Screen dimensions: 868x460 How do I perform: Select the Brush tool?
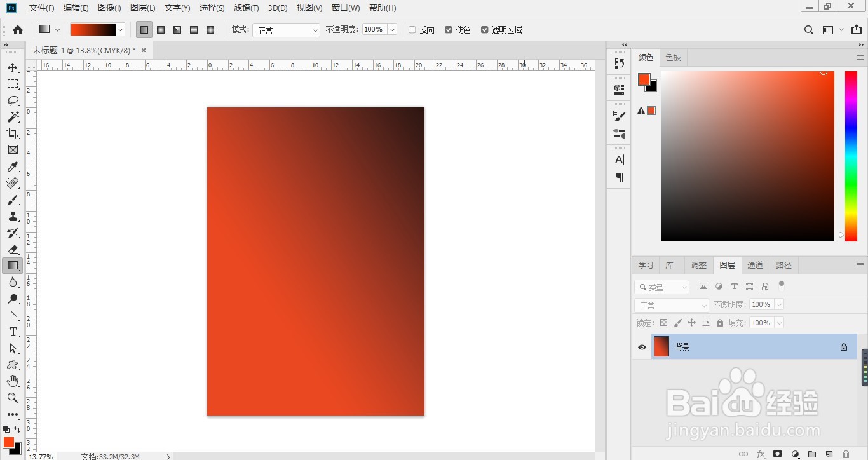(x=13, y=200)
